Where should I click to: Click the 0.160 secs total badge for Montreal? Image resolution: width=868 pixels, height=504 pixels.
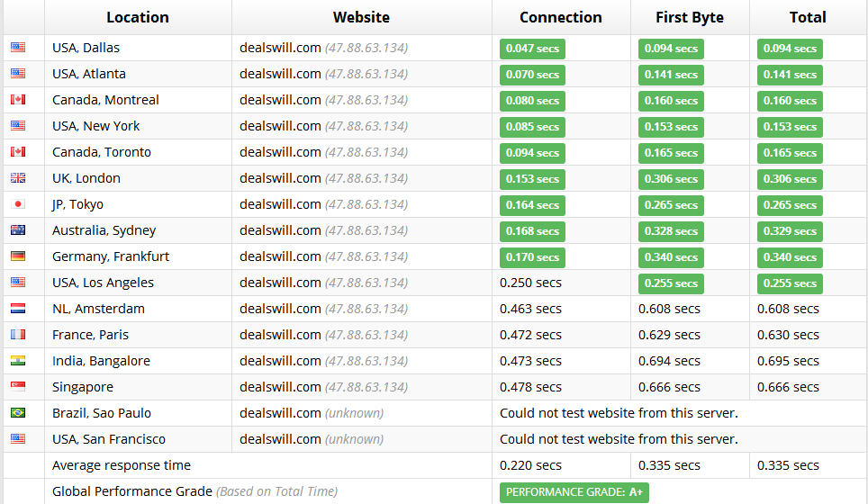790,101
